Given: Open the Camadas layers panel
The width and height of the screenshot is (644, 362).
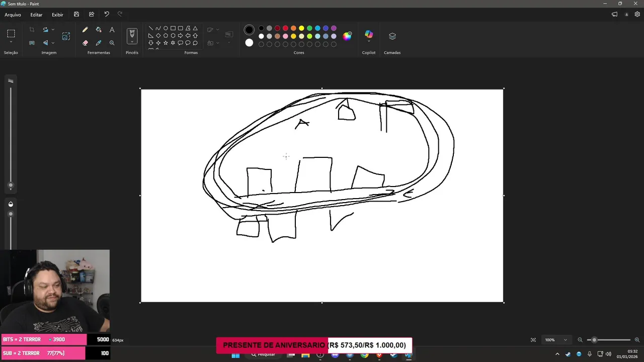Looking at the screenshot, I should [x=392, y=36].
